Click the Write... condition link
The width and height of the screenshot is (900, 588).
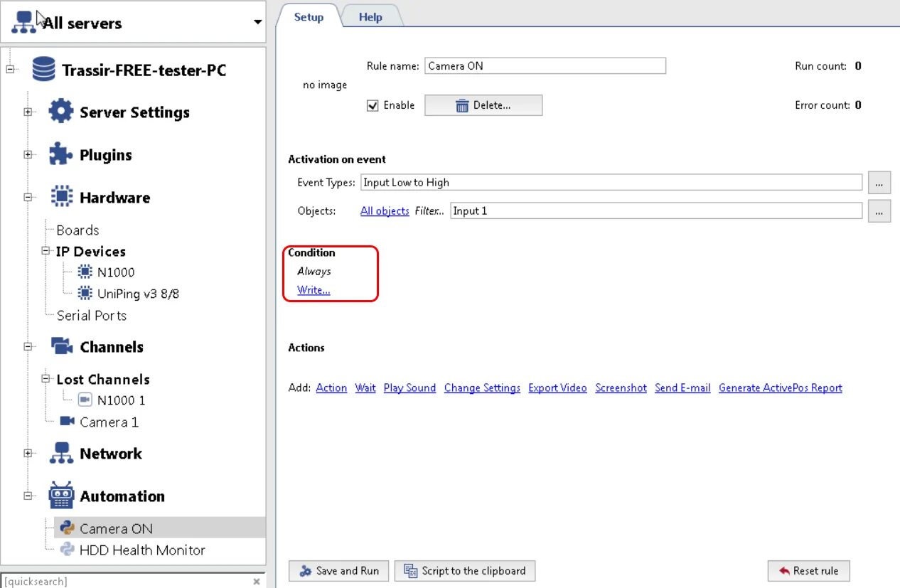pyautogui.click(x=314, y=290)
